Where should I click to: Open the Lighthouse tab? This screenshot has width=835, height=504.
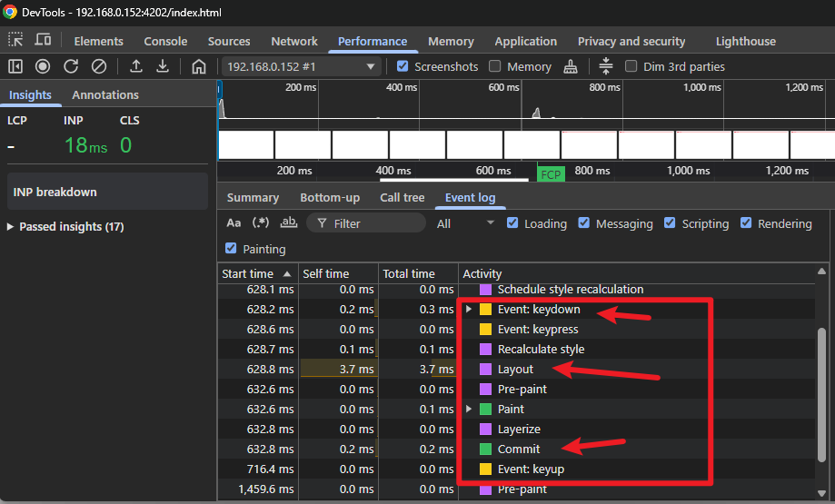746,41
